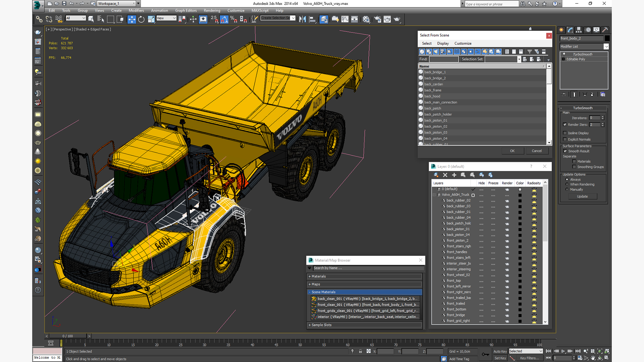Switch to the Create command panel icon
Screen dimensions: 644x362
pos(561,30)
